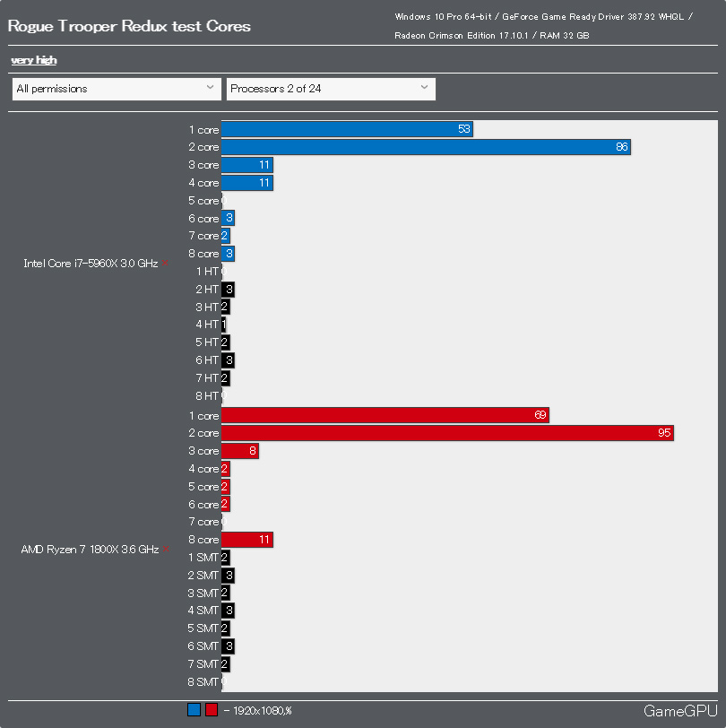The height and width of the screenshot is (728, 726).
Task: Click the Intel 1 core bar showing 53
Action: point(347,129)
